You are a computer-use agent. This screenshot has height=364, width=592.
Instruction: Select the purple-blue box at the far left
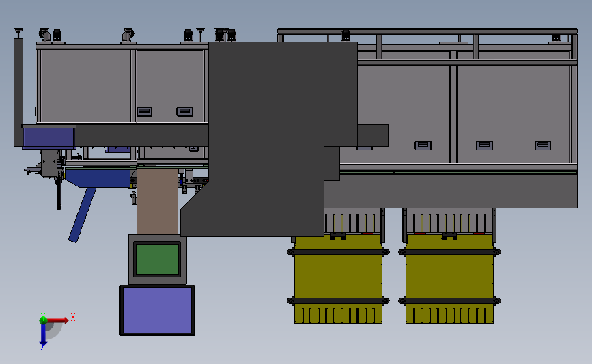48,138
